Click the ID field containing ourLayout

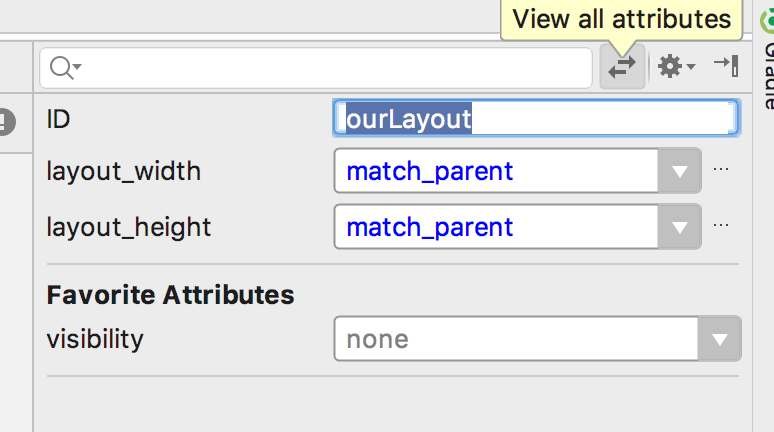click(x=536, y=118)
